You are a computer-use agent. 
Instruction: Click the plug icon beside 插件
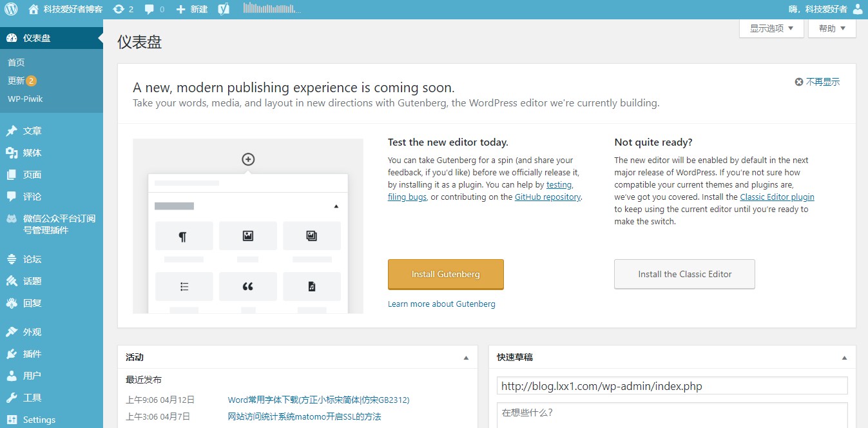point(12,354)
